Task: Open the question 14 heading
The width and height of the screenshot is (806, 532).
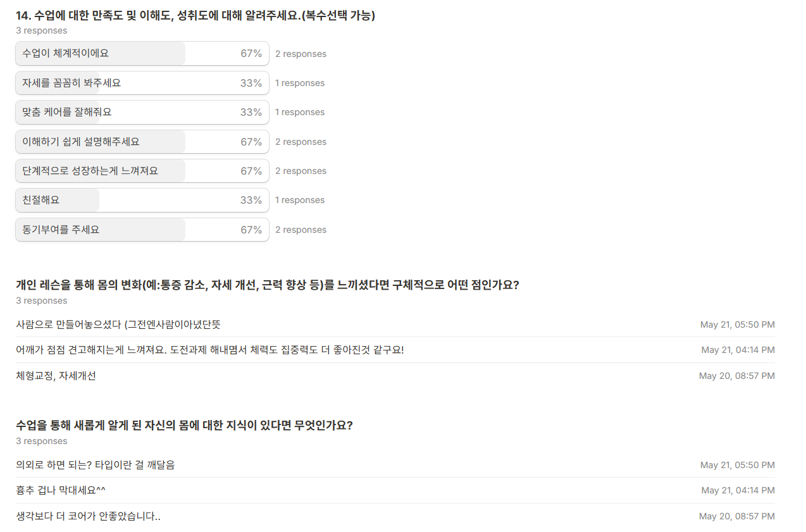Action: click(195, 16)
